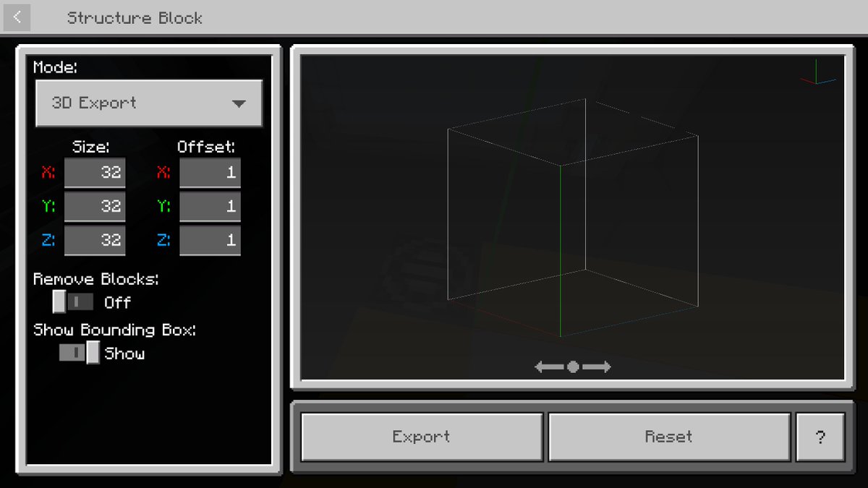This screenshot has width=868, height=488.
Task: Click the preview rotation slider handle
Action: point(573,367)
